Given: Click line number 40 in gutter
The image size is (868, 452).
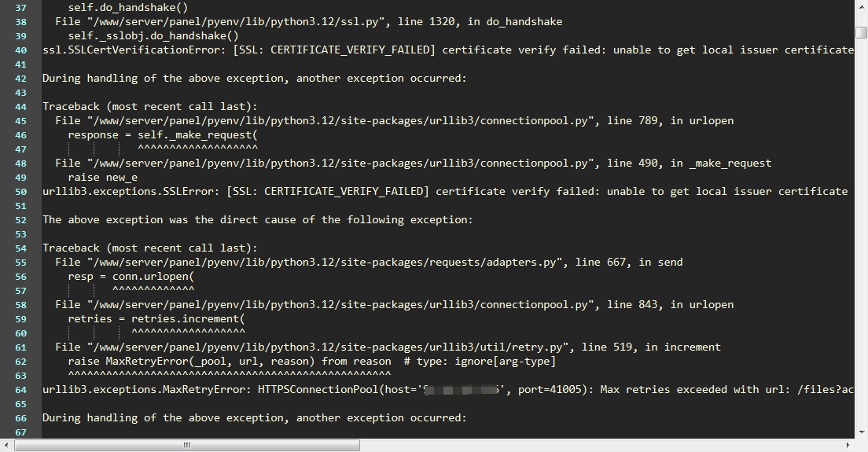Looking at the screenshot, I should click(20, 50).
